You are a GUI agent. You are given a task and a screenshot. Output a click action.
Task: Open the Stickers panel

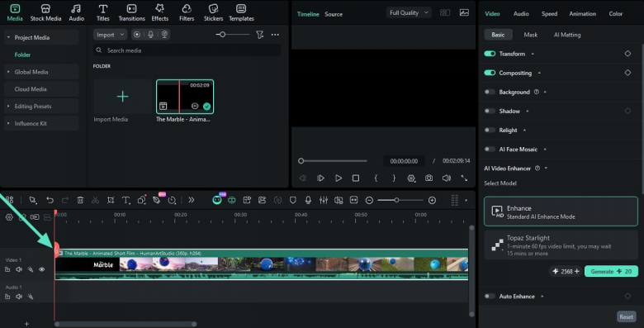pyautogui.click(x=213, y=12)
